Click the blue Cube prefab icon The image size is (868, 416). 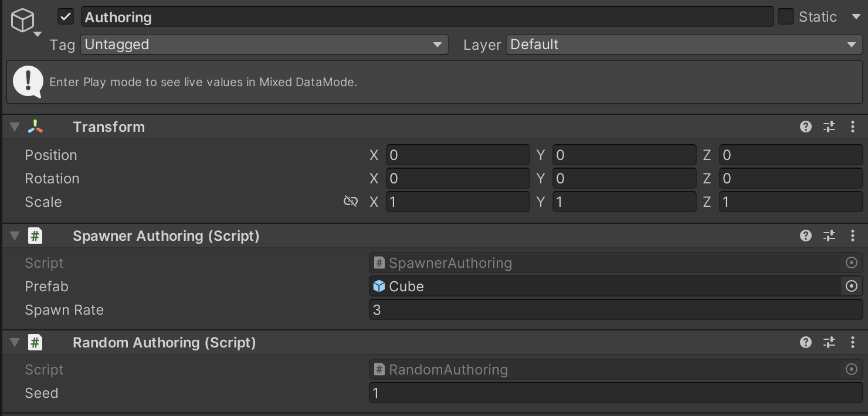click(x=379, y=286)
